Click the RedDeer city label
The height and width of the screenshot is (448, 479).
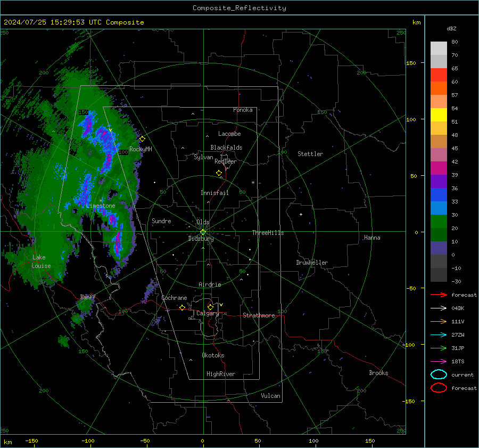click(226, 161)
